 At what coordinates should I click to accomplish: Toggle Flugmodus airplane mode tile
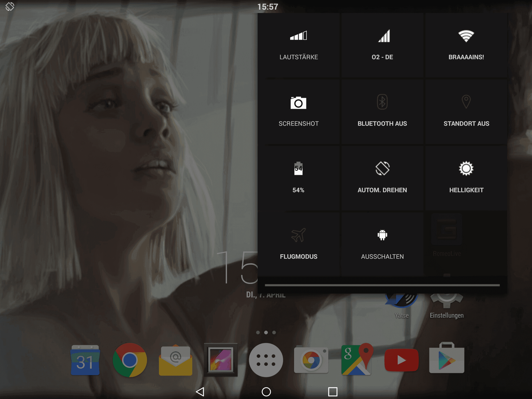pos(298,245)
